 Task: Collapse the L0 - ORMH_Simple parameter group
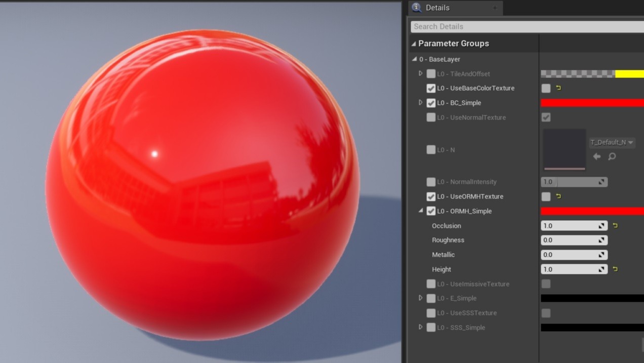[421, 211]
